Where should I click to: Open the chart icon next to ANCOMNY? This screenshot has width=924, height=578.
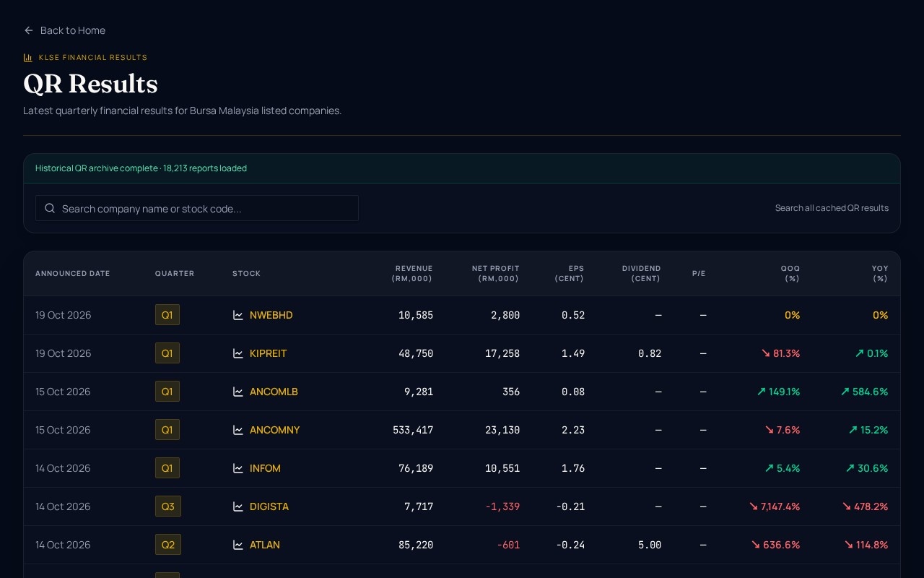point(238,430)
